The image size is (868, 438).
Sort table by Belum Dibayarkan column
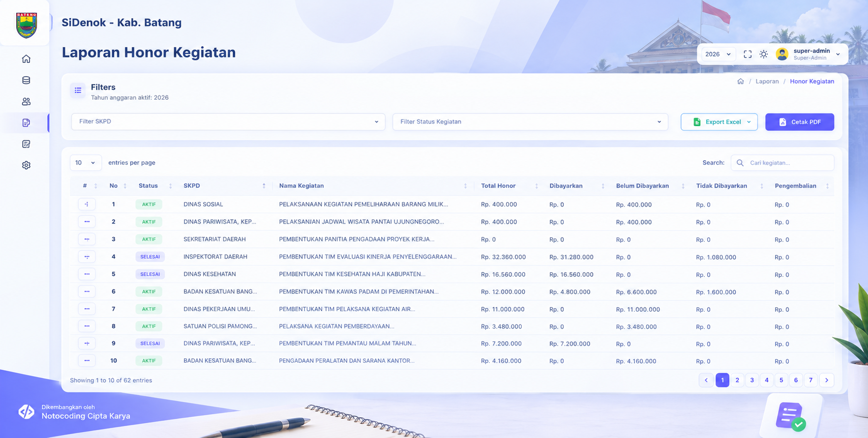tap(650, 186)
